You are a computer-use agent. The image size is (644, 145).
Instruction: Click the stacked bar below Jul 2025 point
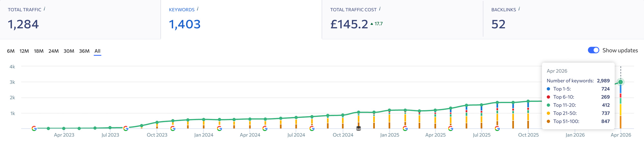[482, 118]
